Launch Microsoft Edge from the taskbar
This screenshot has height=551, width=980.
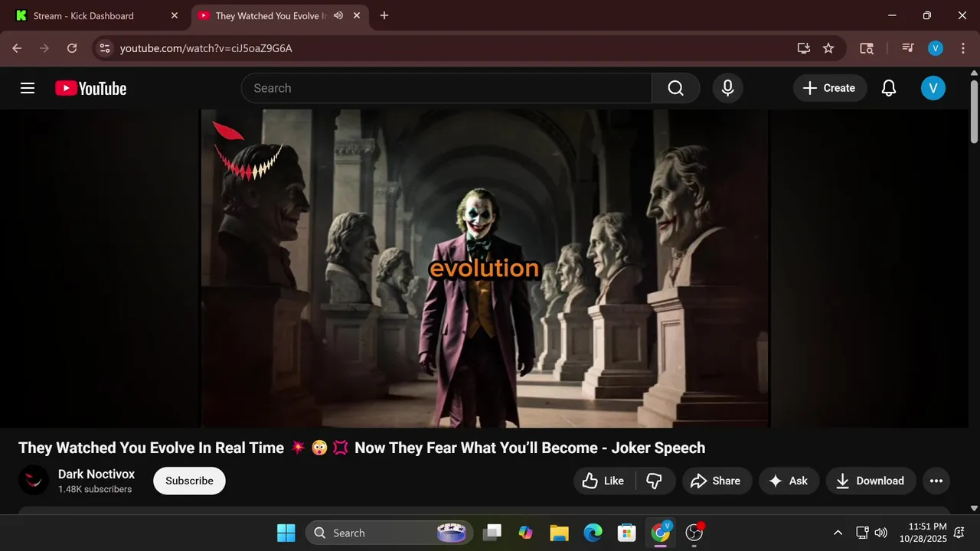pos(593,533)
